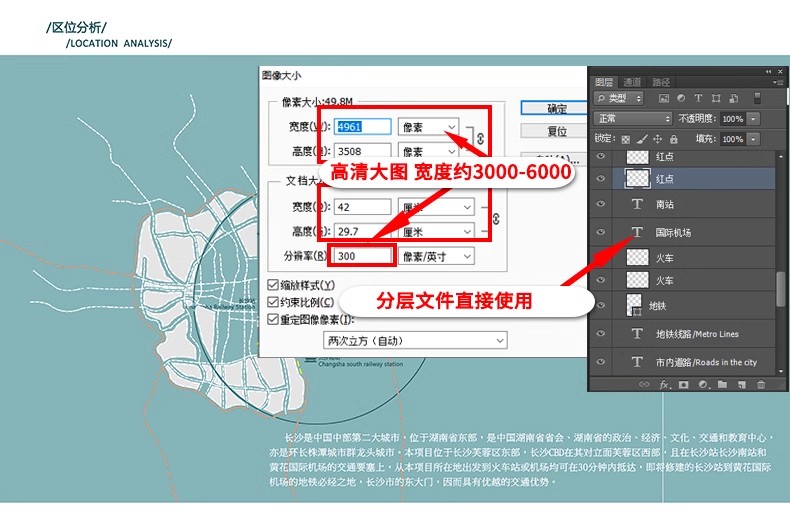Screen dimensions: 790x512
Task: Uncheck the 缩放样式(Y) checkbox
Action: [x=273, y=285]
